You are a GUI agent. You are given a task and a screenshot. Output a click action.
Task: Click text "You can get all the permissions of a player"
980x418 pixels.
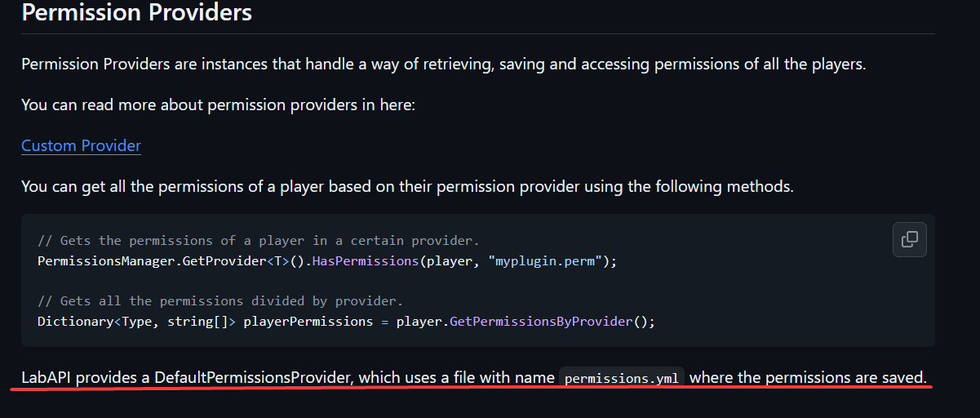[407, 186]
